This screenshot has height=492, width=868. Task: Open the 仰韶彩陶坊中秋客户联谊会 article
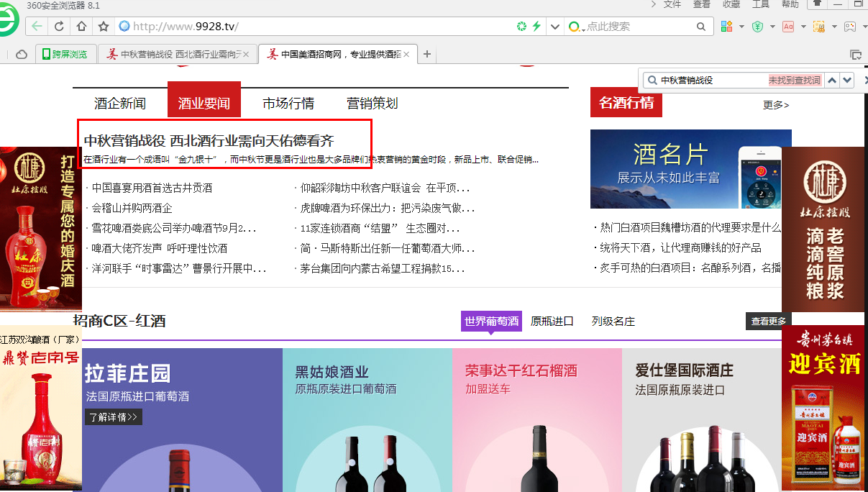pyautogui.click(x=385, y=188)
